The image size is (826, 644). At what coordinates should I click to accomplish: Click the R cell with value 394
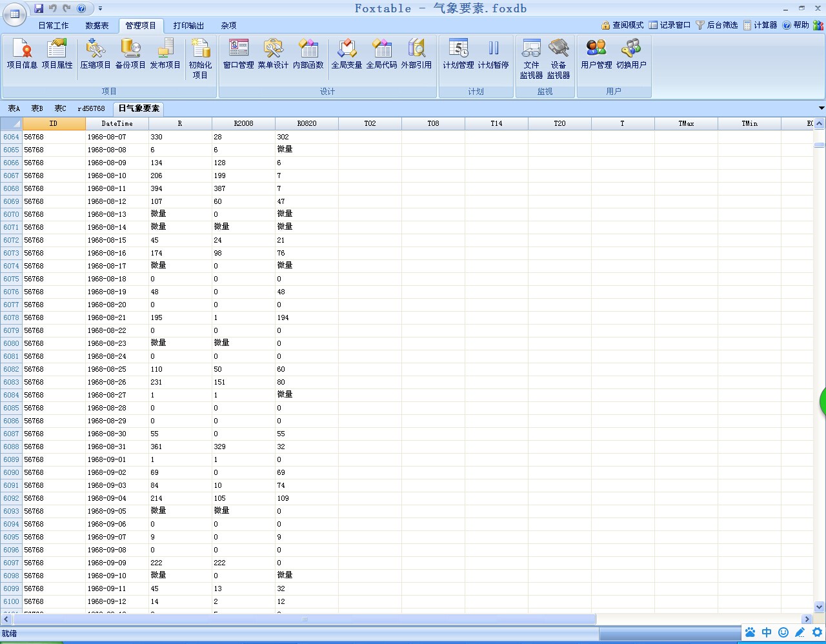pos(180,188)
